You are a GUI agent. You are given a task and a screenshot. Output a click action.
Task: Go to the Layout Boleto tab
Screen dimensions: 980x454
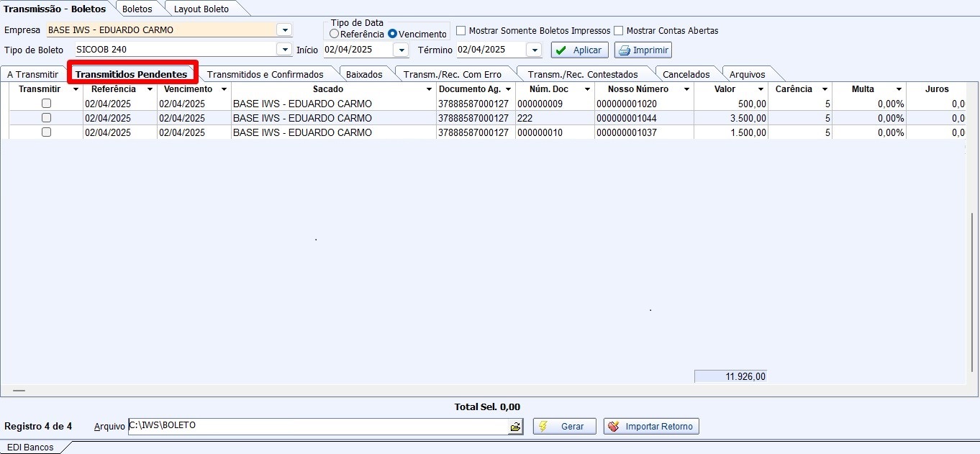(201, 9)
